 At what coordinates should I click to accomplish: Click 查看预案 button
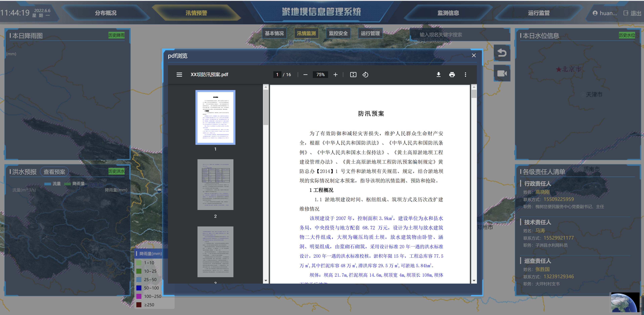(x=54, y=172)
